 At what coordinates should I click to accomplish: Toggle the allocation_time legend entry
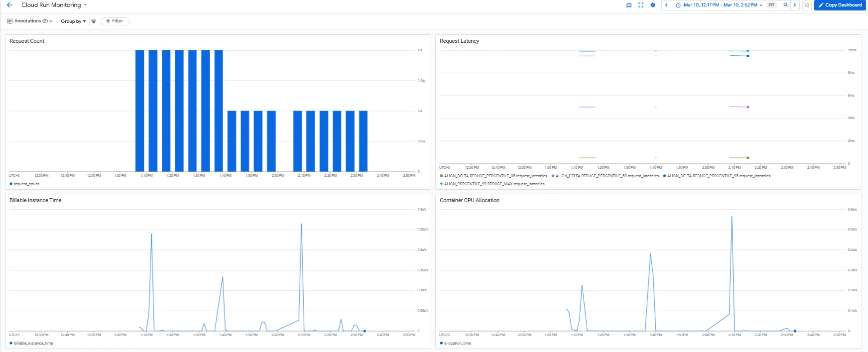pyautogui.click(x=456, y=343)
